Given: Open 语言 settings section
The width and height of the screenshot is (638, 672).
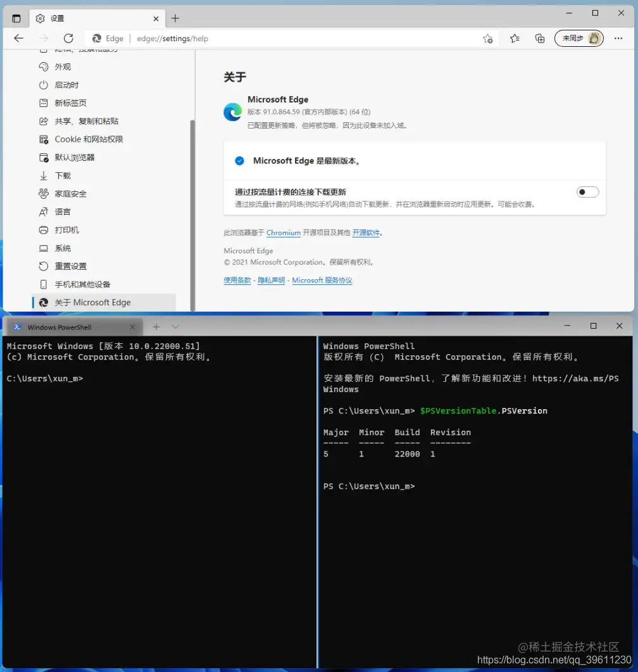Looking at the screenshot, I should tap(104, 212).
